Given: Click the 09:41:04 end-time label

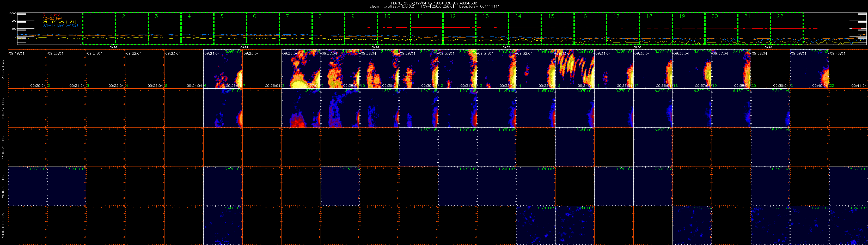Looking at the screenshot, I should pyautogui.click(x=859, y=85).
